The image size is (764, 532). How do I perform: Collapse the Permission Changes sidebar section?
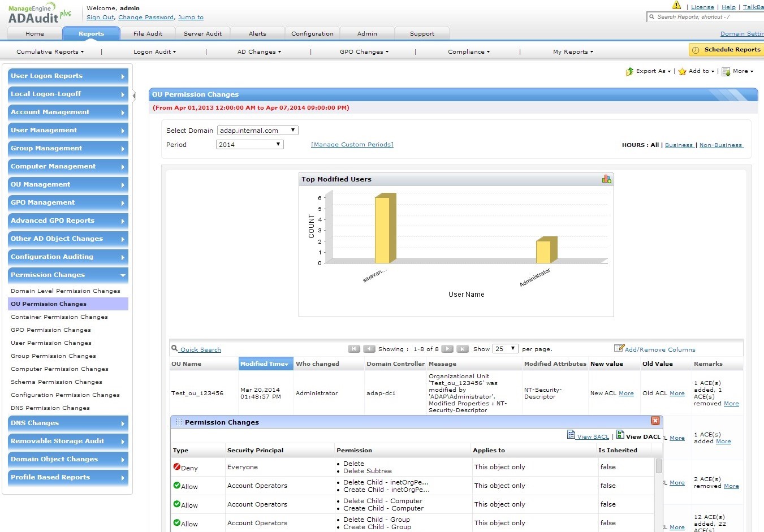click(68, 275)
